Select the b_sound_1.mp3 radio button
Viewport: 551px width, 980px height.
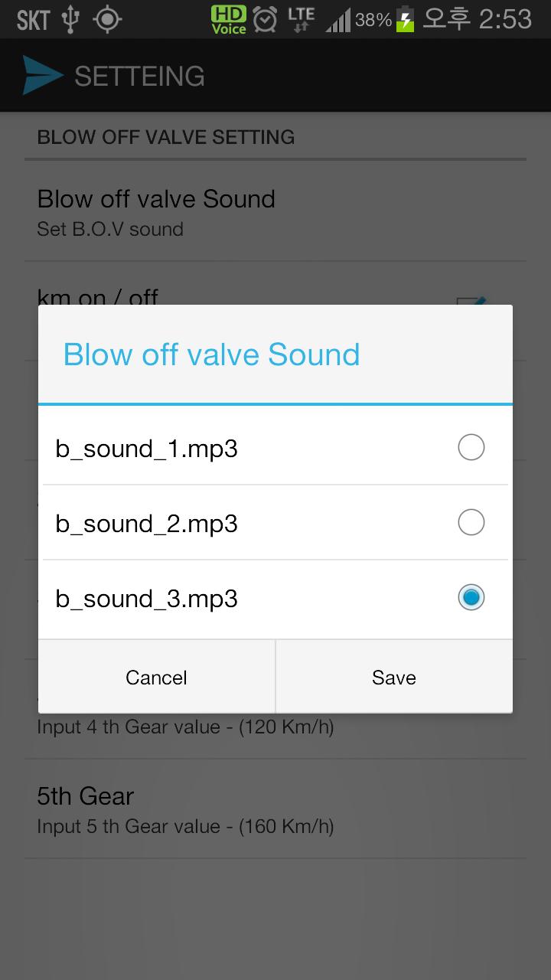tap(471, 447)
